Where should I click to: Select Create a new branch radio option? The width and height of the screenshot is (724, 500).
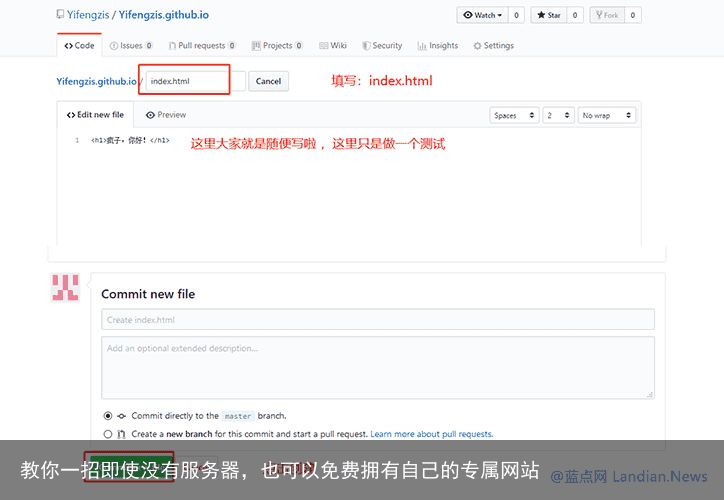108,434
